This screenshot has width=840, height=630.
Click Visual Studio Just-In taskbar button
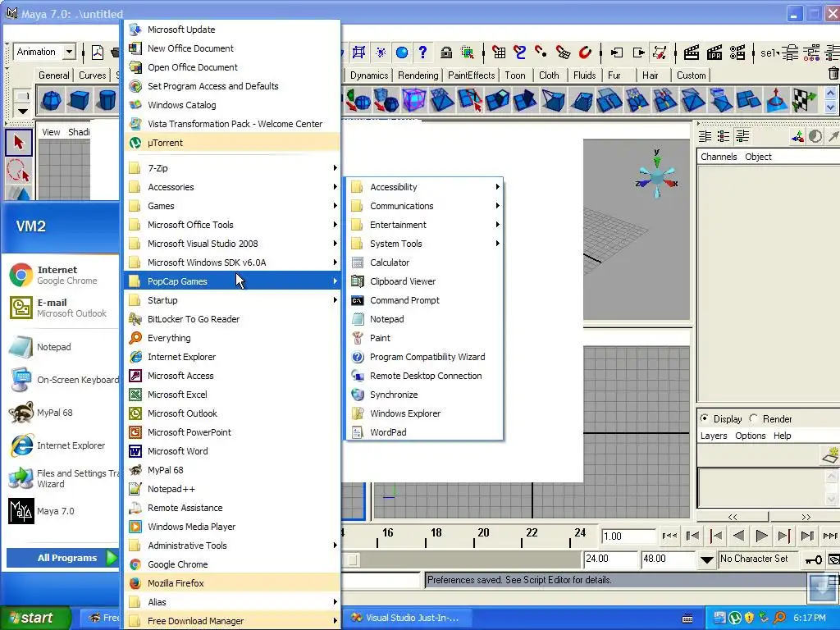(x=407, y=618)
